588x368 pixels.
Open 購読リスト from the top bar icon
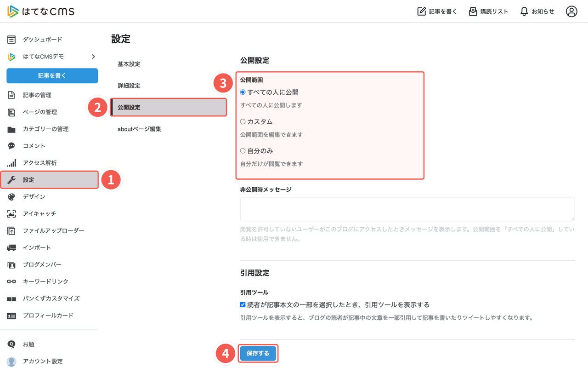click(472, 11)
